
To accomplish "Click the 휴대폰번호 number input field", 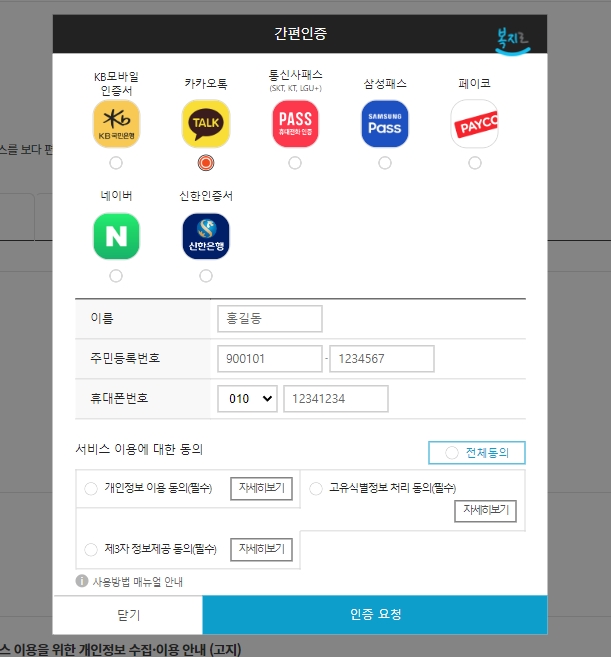I will (336, 398).
